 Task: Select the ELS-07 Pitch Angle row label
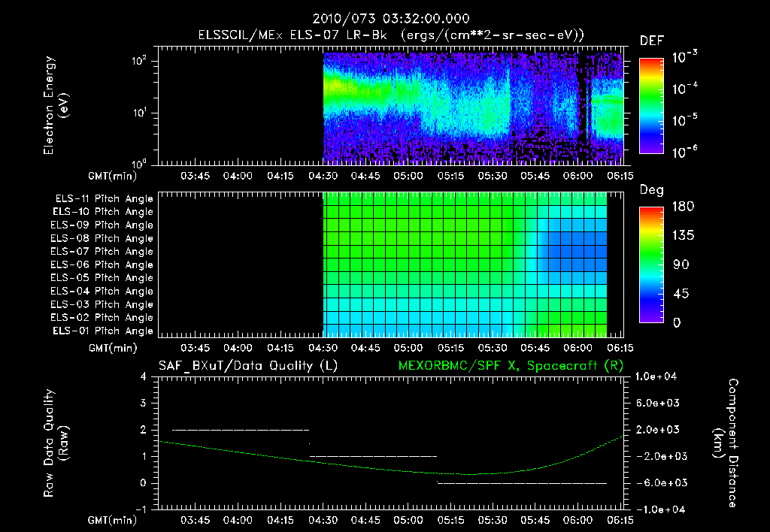[x=102, y=252]
